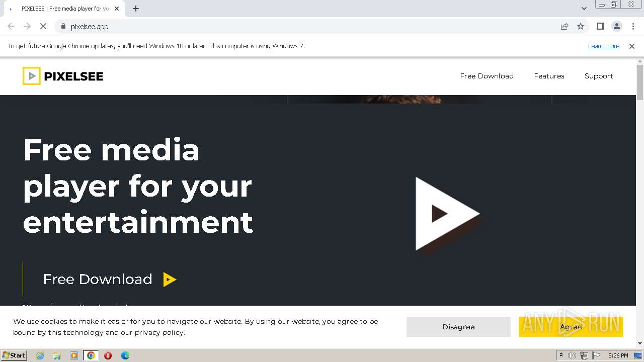Image resolution: width=644 pixels, height=362 pixels.
Task: Click the vertical scrollbar thumb
Action: coord(640,83)
